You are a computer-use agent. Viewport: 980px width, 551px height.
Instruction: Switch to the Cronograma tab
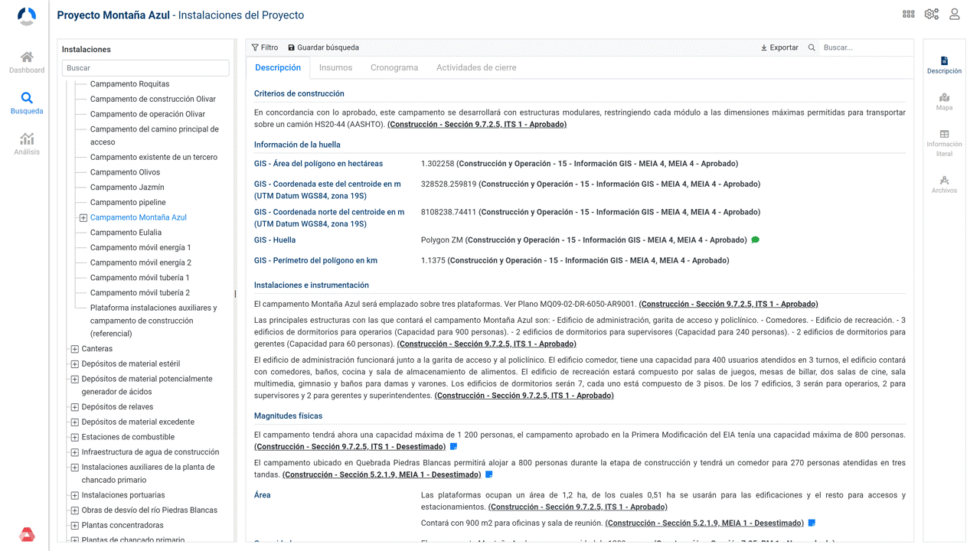394,67
